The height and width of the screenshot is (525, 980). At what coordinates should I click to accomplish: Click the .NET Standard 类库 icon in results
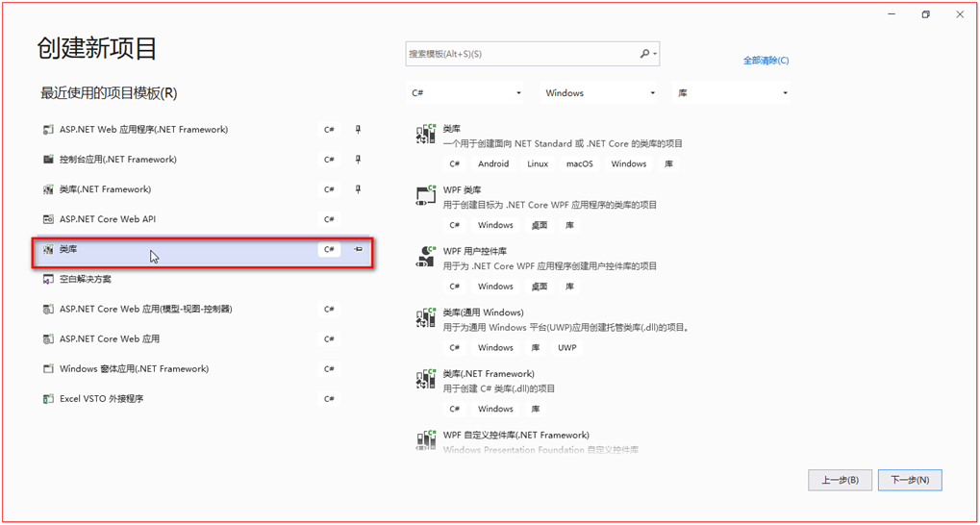coord(426,135)
